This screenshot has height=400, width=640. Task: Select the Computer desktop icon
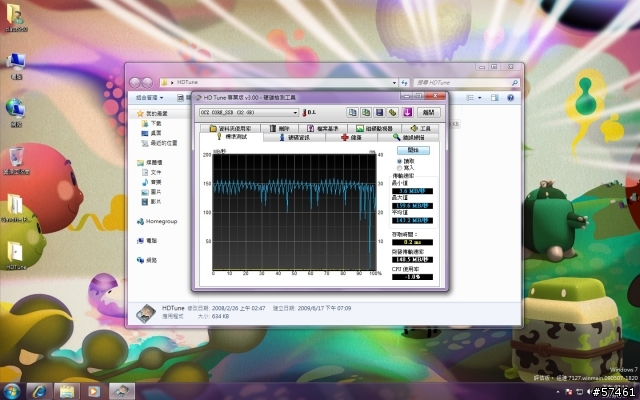pos(16,65)
